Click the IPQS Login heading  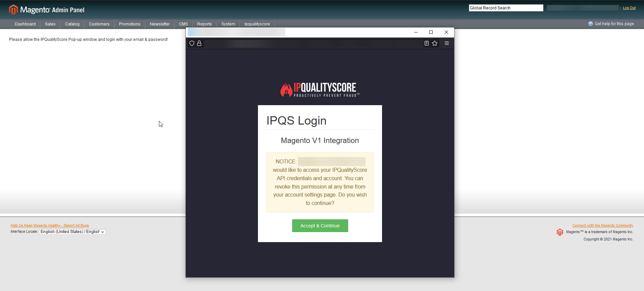point(297,121)
